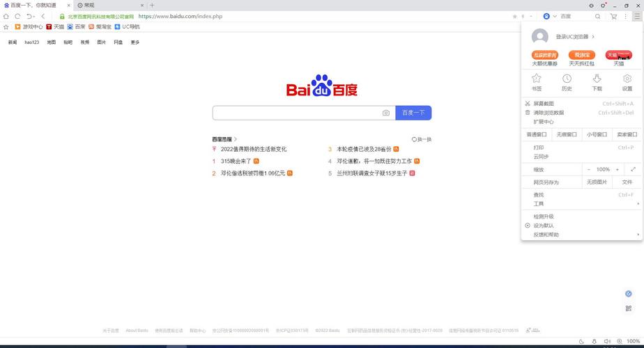Open a 无痕窗口 incognito window

click(x=567, y=134)
